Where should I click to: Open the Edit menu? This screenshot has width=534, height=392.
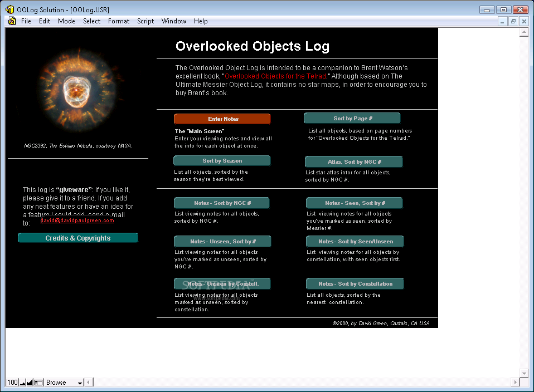click(45, 21)
